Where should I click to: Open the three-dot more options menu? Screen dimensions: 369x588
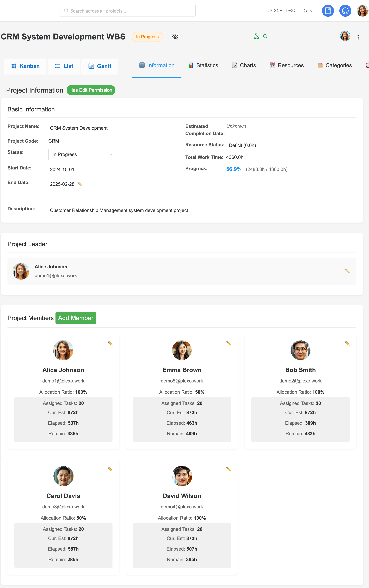358,37
